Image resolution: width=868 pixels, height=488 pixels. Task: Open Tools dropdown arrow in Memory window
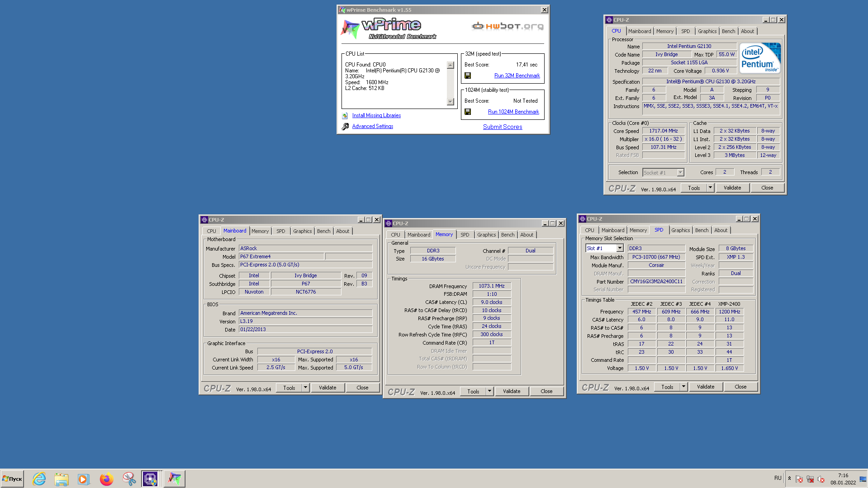pos(489,391)
